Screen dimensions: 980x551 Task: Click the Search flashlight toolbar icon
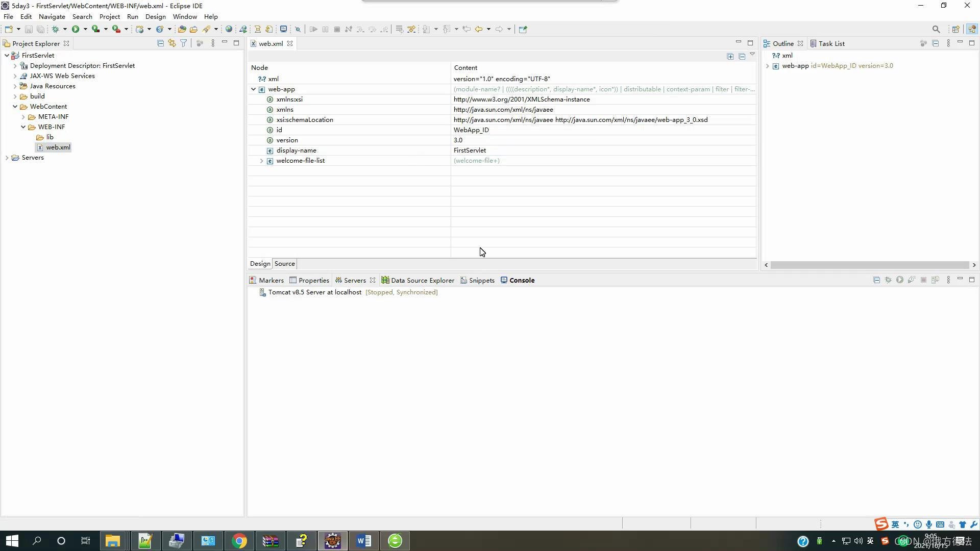point(206,29)
